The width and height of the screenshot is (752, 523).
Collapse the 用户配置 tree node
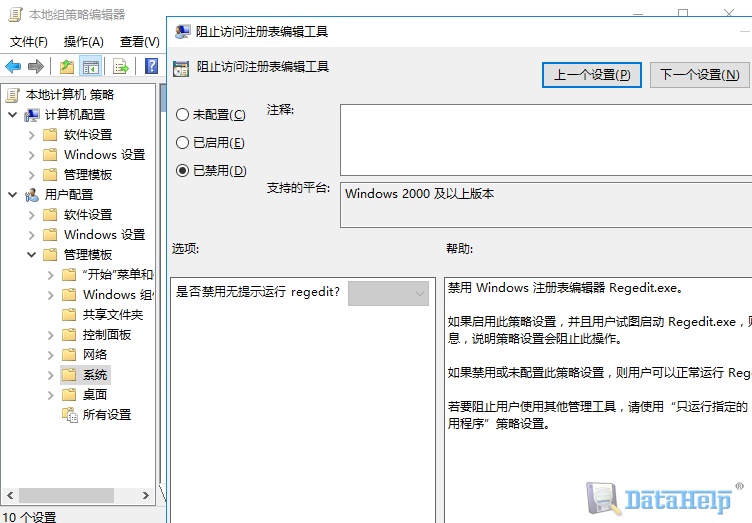pos(13,195)
